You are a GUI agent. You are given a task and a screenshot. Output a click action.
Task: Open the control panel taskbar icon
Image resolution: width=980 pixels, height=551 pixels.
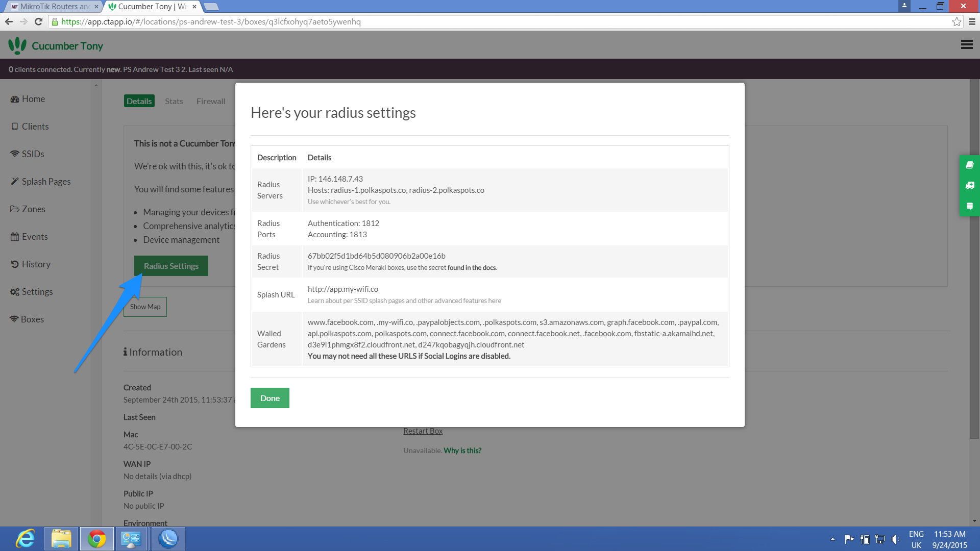pyautogui.click(x=131, y=539)
